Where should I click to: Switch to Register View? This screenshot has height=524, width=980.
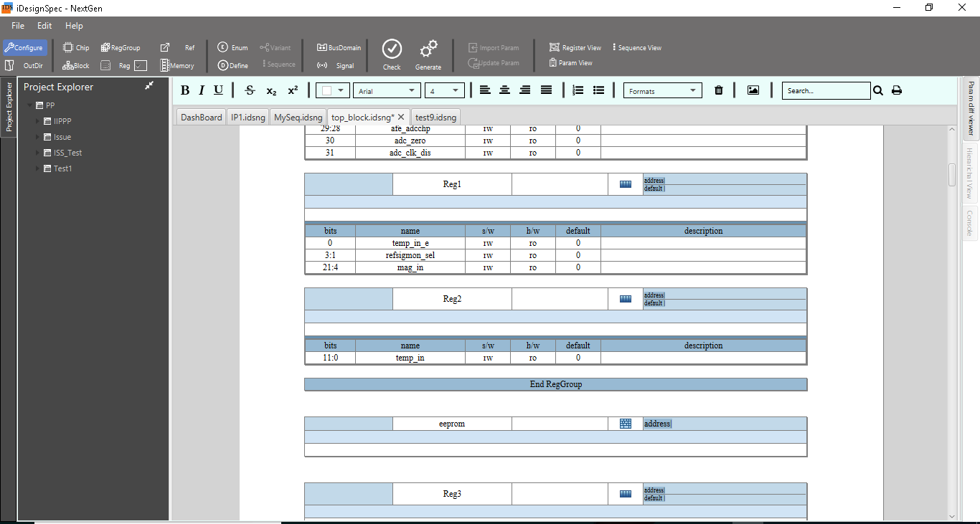(x=575, y=48)
